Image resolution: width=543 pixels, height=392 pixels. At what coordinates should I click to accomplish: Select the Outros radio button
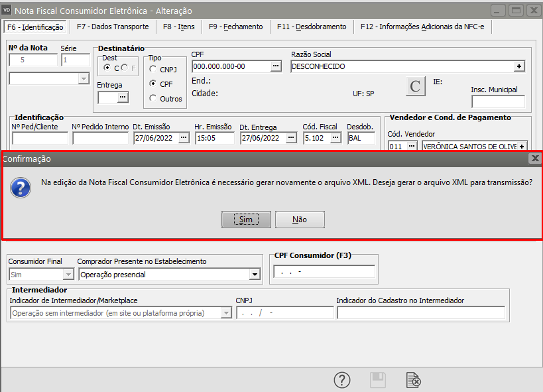tap(153, 98)
